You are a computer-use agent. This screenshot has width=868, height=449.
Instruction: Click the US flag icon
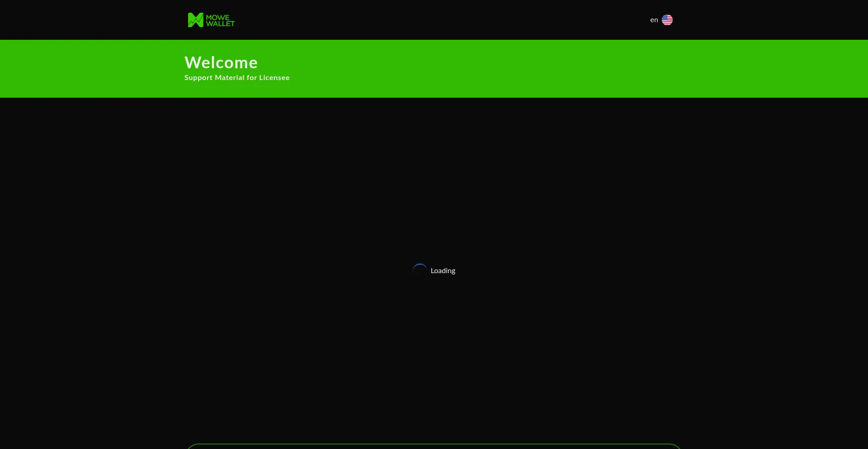click(667, 20)
